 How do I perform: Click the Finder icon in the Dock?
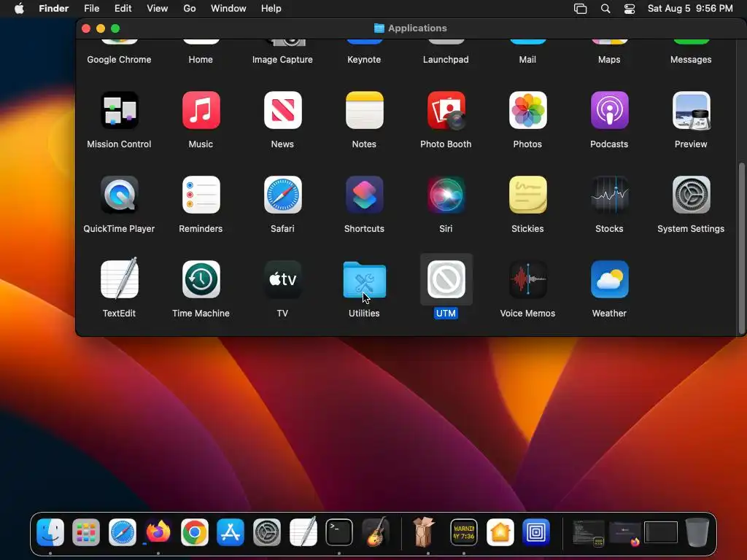point(50,532)
